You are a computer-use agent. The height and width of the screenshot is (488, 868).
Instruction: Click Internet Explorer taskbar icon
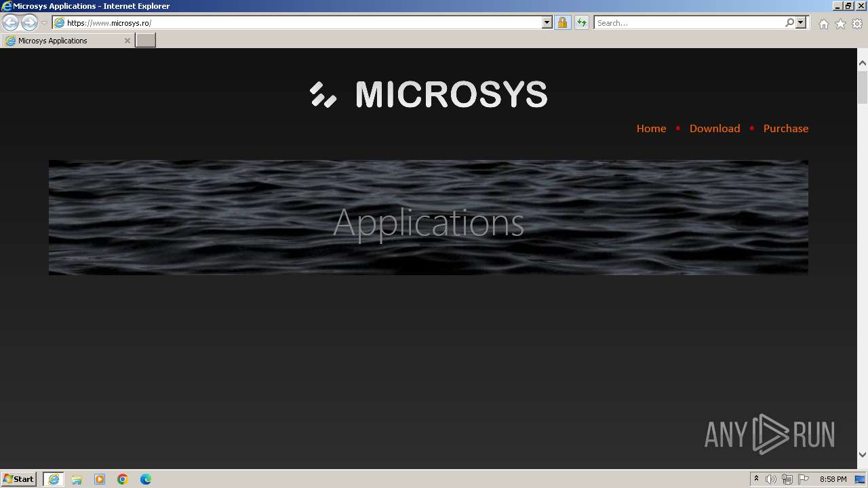pos(54,479)
